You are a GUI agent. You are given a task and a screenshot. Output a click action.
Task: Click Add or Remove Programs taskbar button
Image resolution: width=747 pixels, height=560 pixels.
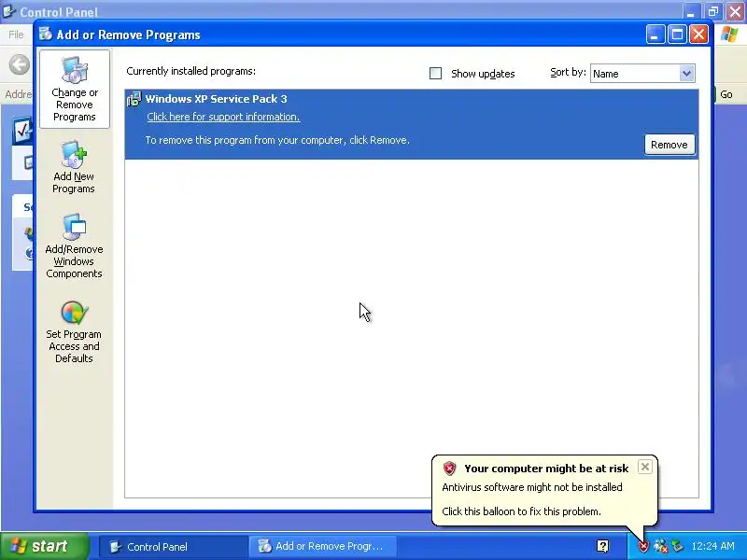coord(322,547)
